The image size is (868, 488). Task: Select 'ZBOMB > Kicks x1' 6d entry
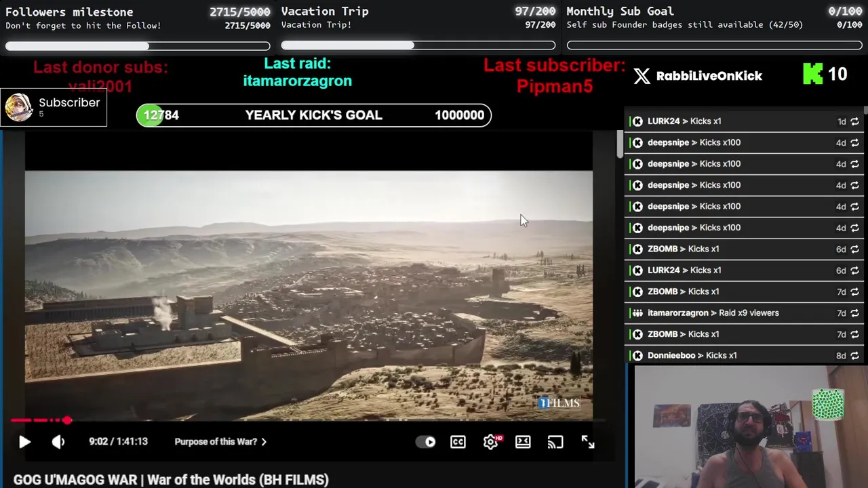[744, 249]
